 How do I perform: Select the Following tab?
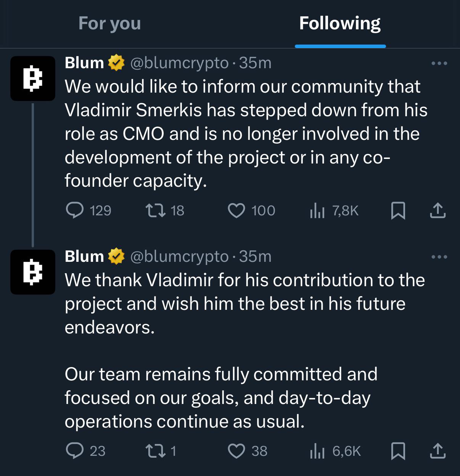pos(340,23)
